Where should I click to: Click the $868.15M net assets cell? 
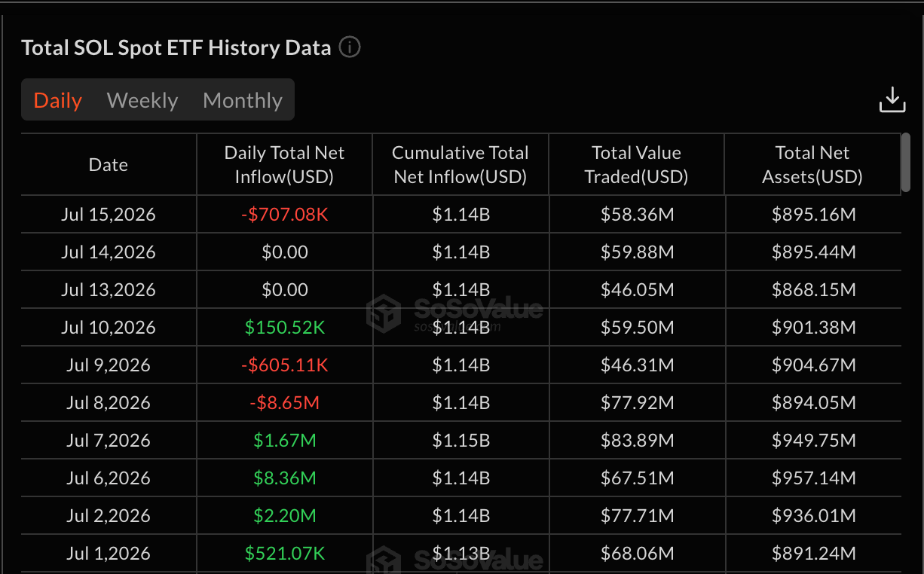(x=814, y=290)
